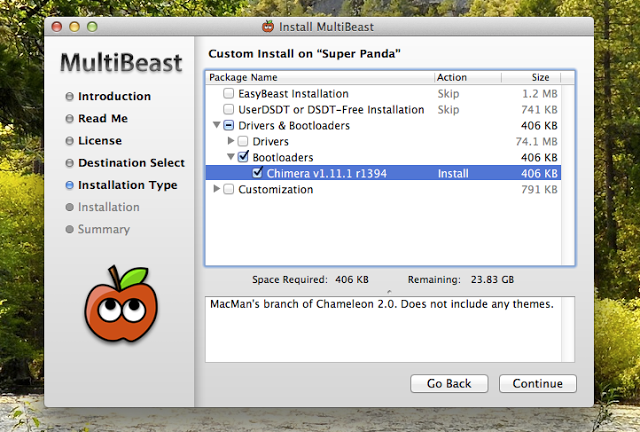The height and width of the screenshot is (432, 640).
Task: Expand the Customization group
Action: [x=217, y=189]
